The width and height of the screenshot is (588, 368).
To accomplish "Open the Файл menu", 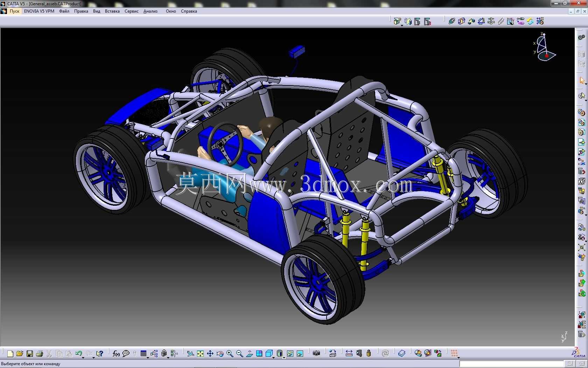I will (64, 11).
